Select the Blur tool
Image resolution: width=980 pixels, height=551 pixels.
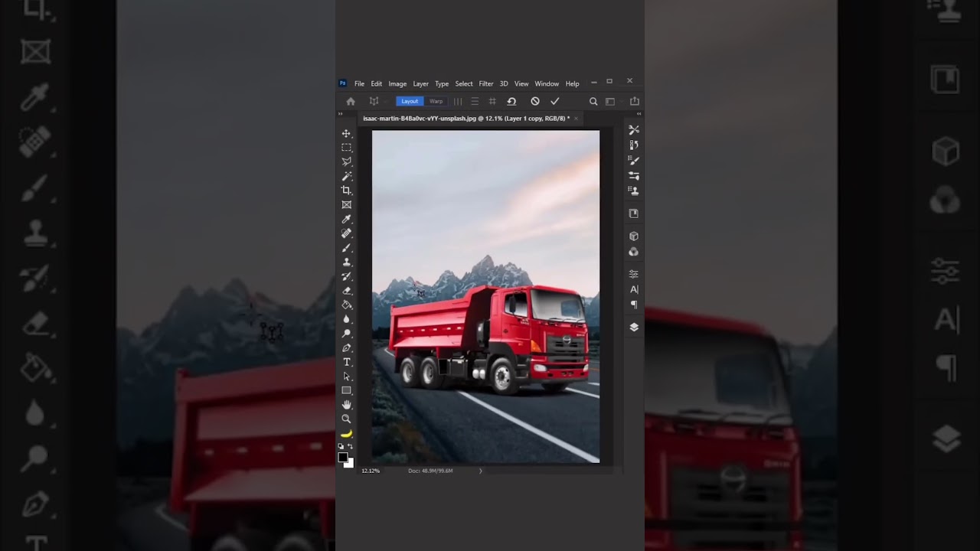tap(346, 318)
